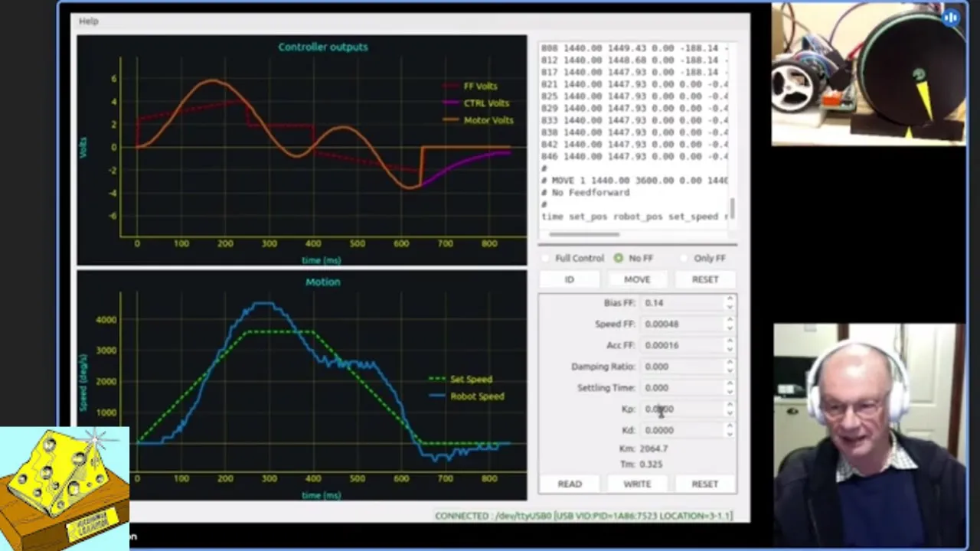This screenshot has width=980, height=551.
Task: Decrease Settling Time with the down arrow
Action: pos(730,392)
